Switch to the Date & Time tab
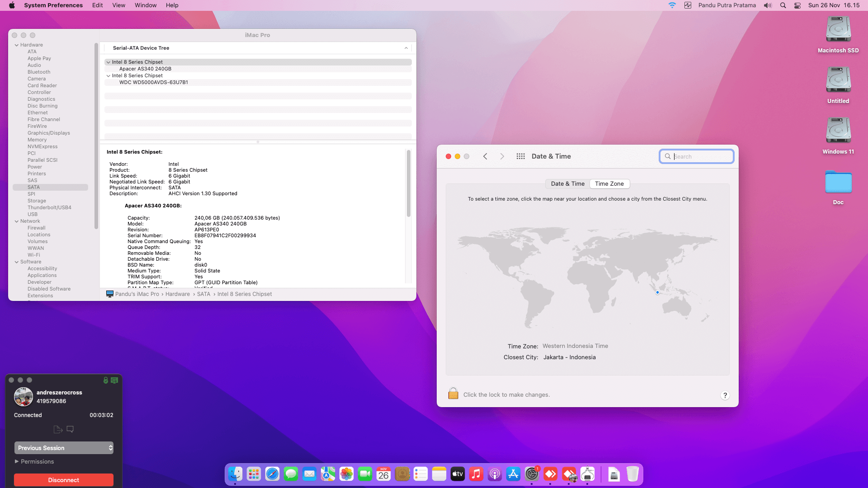The width and height of the screenshot is (868, 488). (567, 184)
